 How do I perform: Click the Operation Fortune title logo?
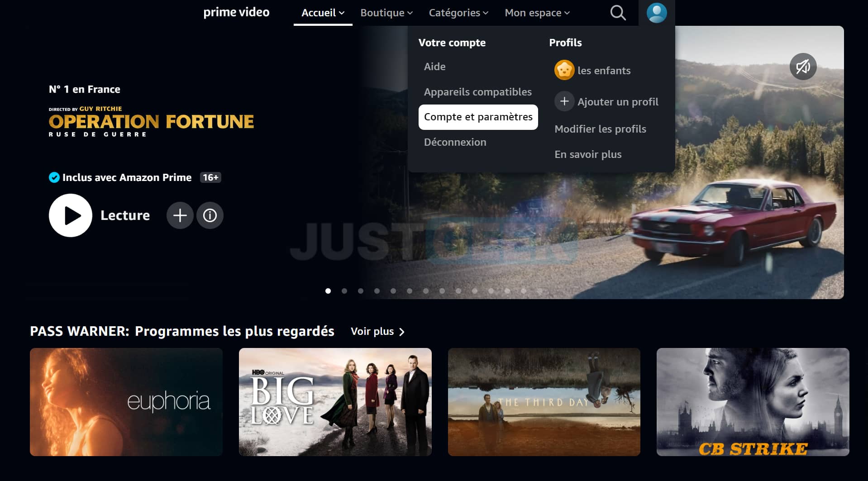point(151,121)
